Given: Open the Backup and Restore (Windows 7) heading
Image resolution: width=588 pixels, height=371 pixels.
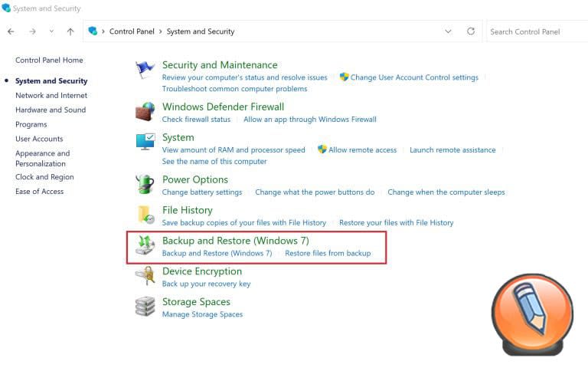Looking at the screenshot, I should click(236, 241).
